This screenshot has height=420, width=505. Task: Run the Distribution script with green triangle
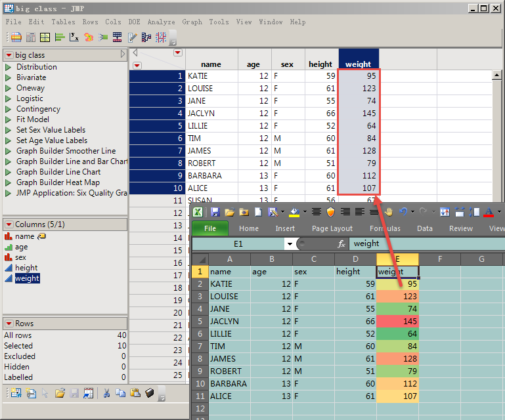pos(9,67)
